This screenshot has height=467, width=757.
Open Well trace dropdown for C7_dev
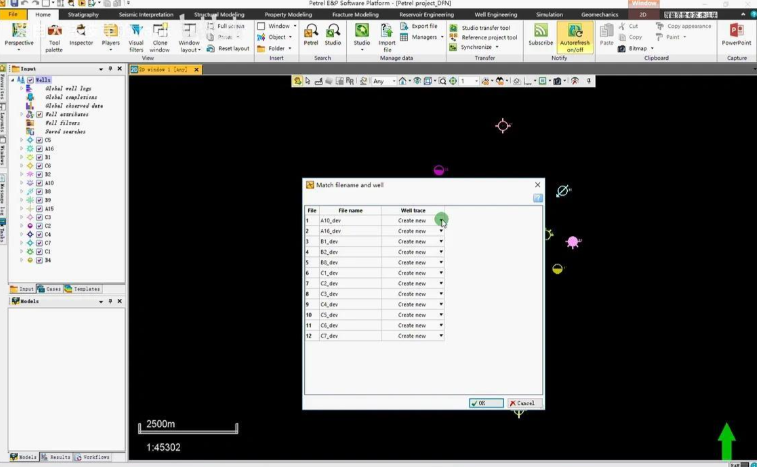441,337
